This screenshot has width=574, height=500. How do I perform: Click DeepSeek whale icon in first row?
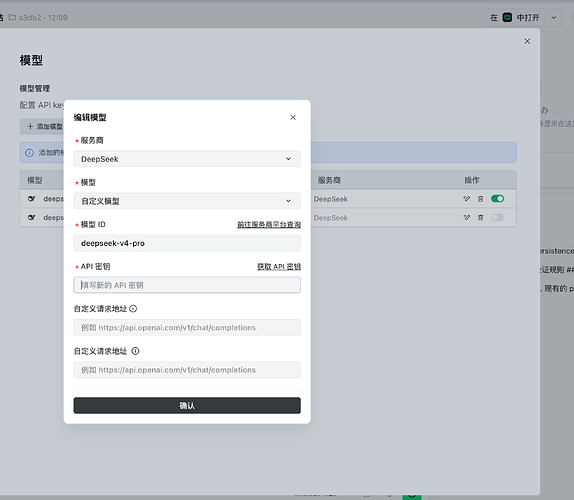click(x=32, y=199)
